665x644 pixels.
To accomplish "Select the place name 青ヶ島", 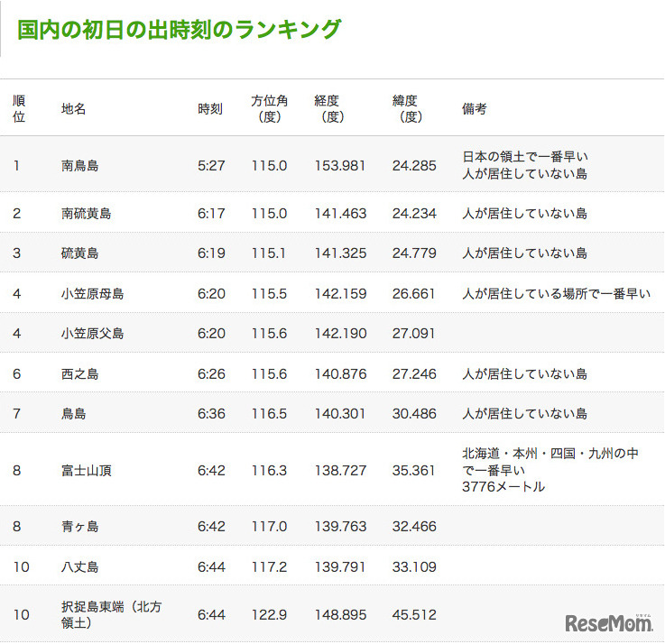I will coord(79,526).
